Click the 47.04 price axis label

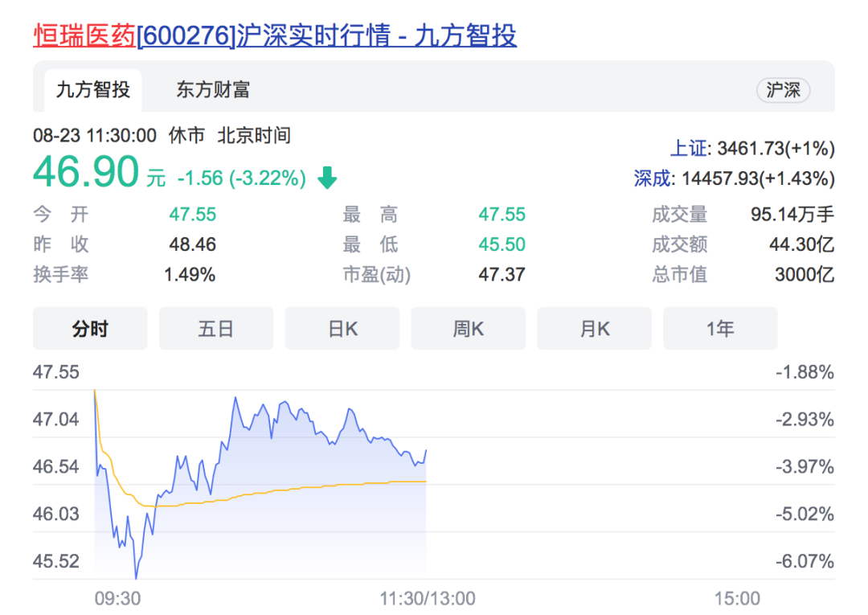point(56,420)
